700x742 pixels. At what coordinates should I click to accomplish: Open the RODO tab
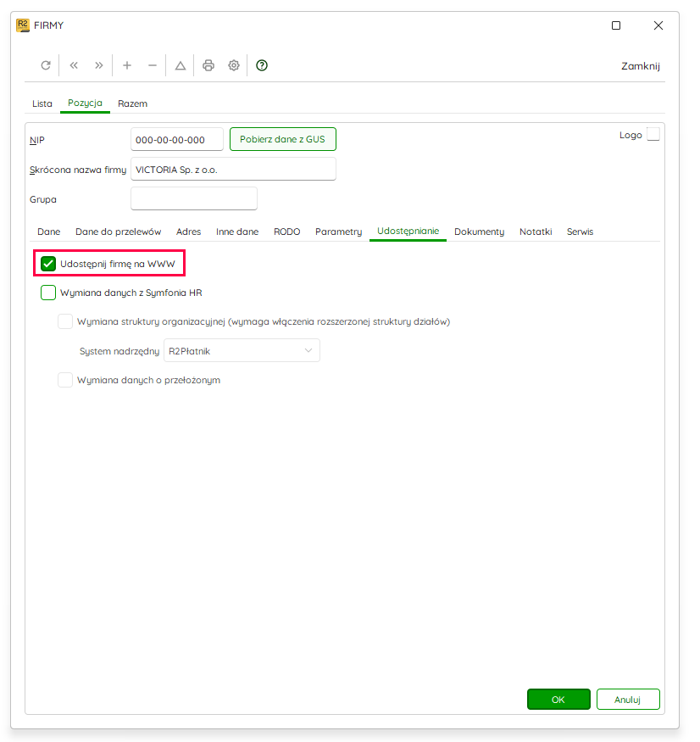click(x=286, y=232)
